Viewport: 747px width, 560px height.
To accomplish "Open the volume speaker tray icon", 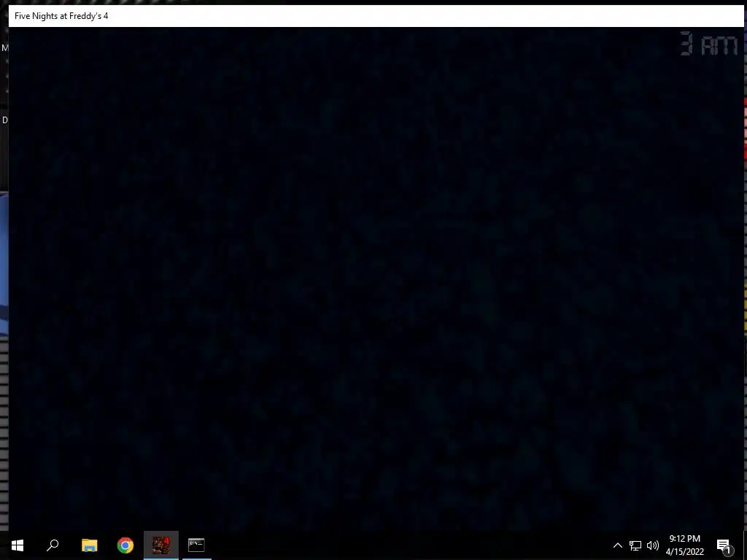I will pos(653,545).
